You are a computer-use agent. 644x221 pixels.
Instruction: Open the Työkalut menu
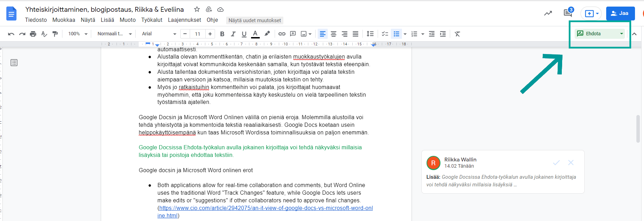pyautogui.click(x=152, y=20)
